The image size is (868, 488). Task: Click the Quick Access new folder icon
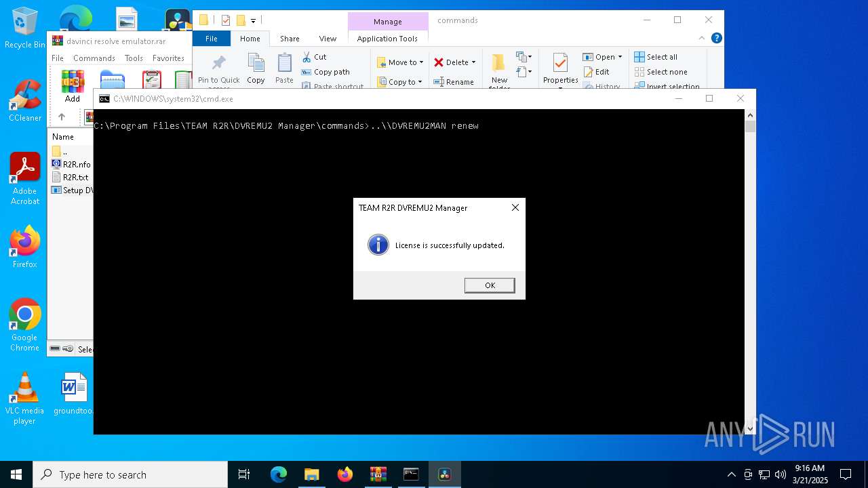[x=241, y=20]
